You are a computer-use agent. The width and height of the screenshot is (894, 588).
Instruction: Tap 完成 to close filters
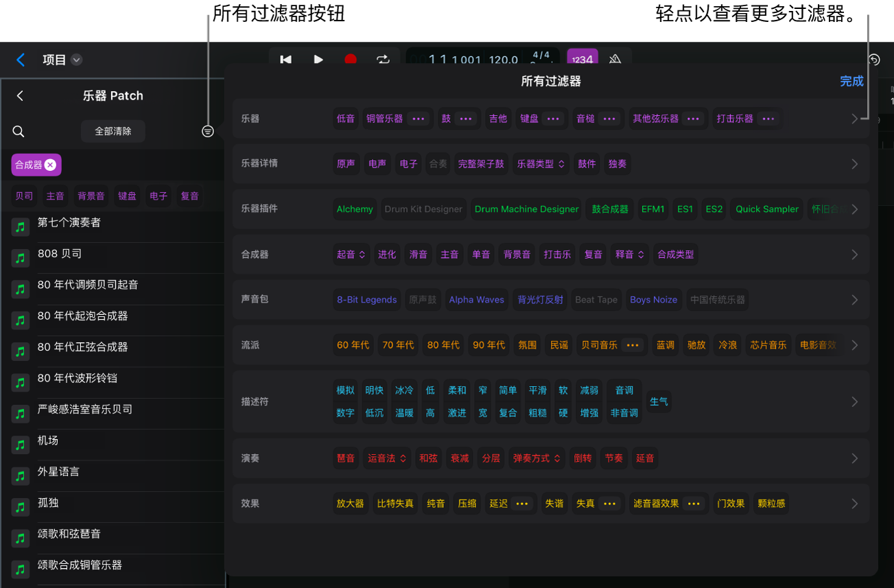[x=851, y=81]
